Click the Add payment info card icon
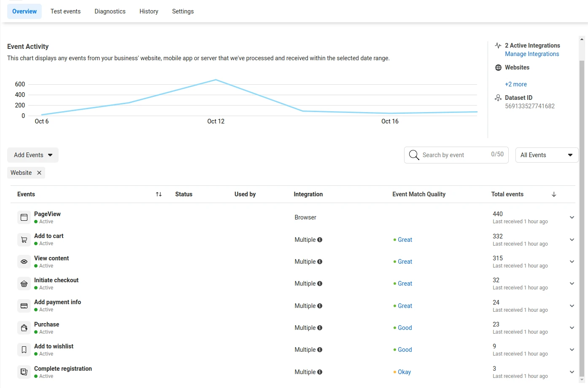Viewport: 588px width, 388px height. pos(24,306)
